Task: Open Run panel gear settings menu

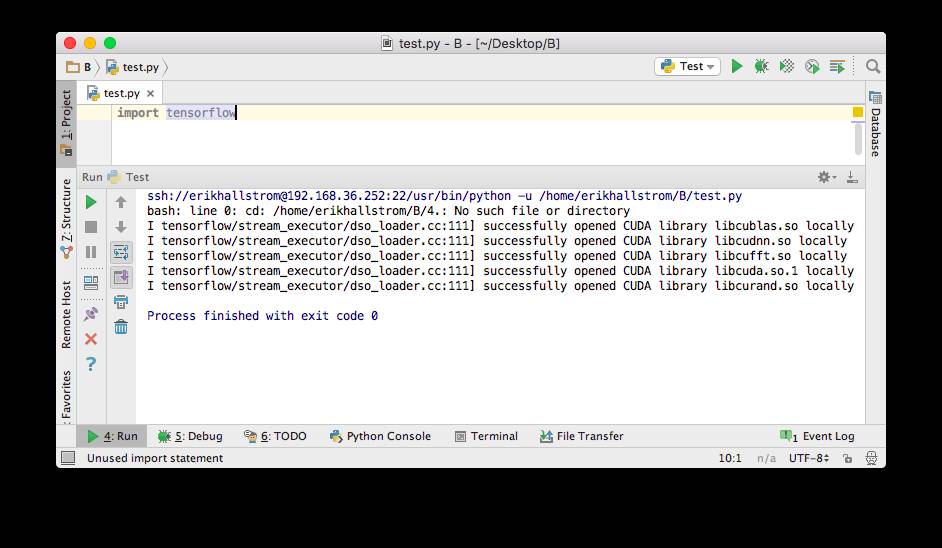Action: point(827,177)
